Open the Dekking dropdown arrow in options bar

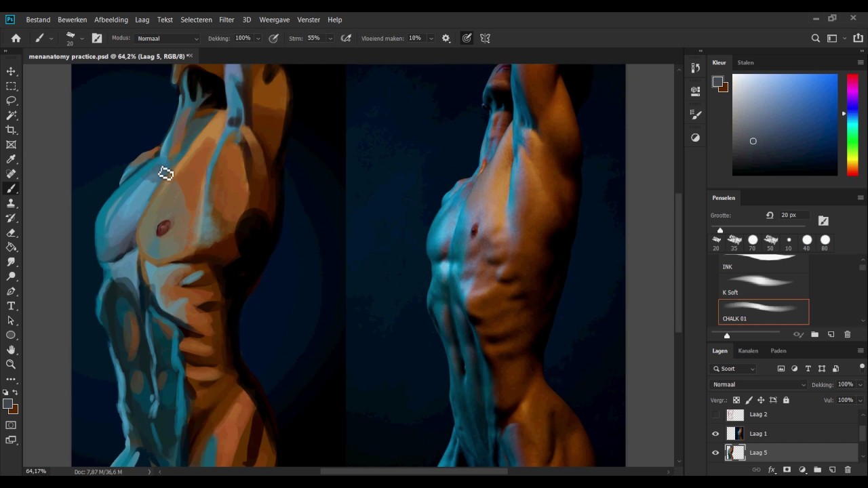258,39
